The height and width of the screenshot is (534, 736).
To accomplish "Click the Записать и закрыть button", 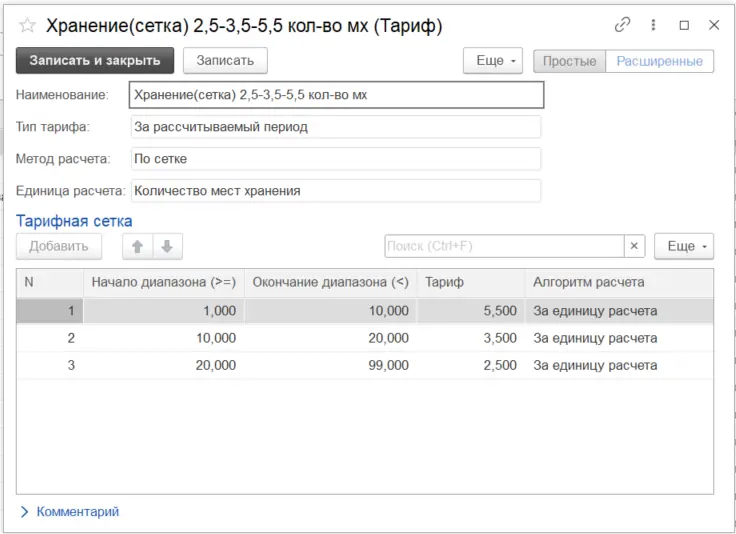I will pos(95,61).
